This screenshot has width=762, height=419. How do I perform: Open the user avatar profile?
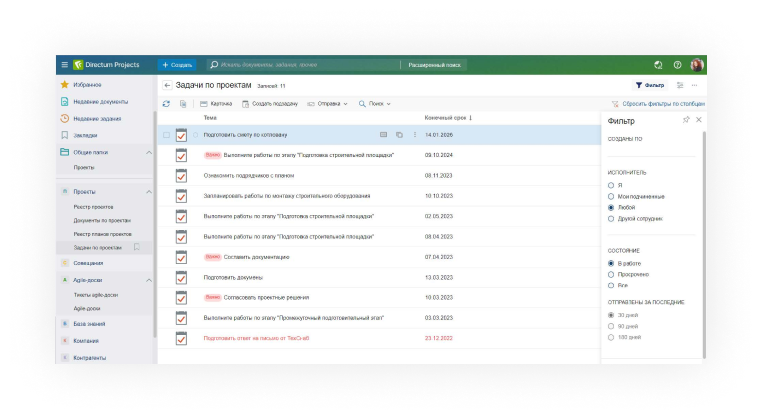[696, 64]
